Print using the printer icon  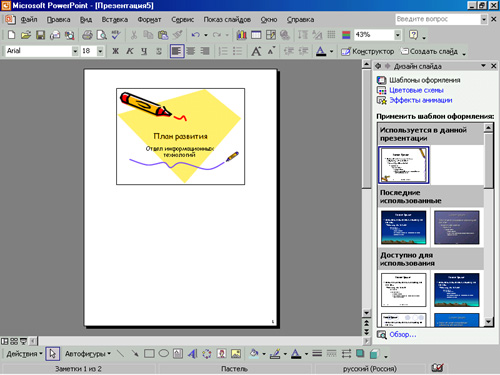(x=87, y=35)
